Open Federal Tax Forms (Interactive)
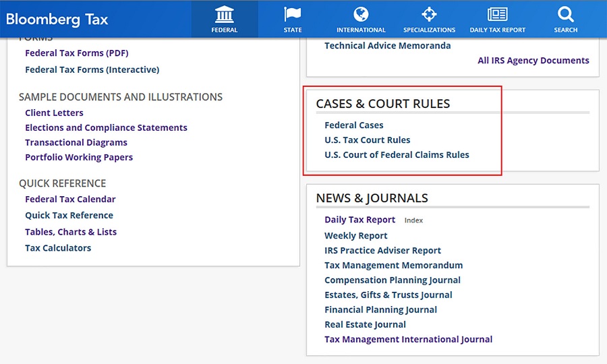The image size is (607, 364). 92,69
